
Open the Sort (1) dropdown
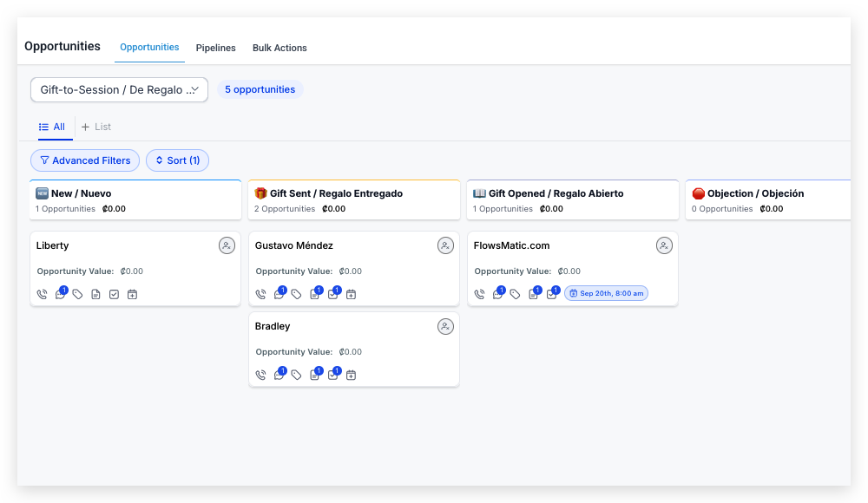[177, 160]
